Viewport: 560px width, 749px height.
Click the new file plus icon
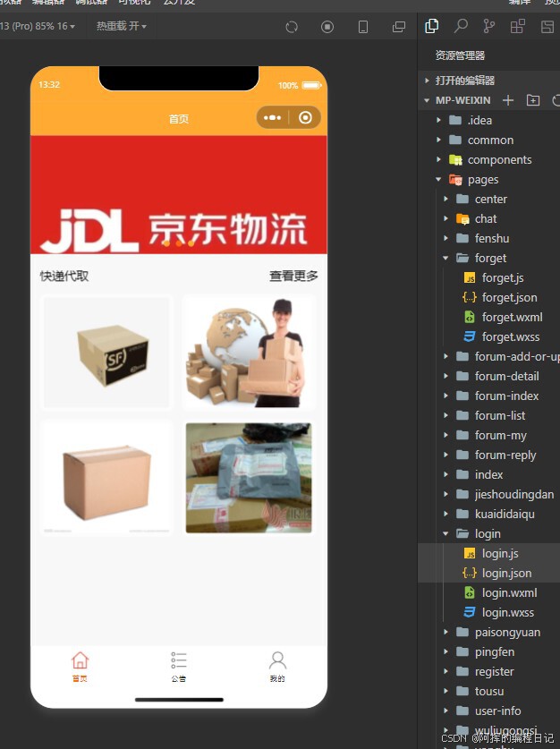[508, 100]
